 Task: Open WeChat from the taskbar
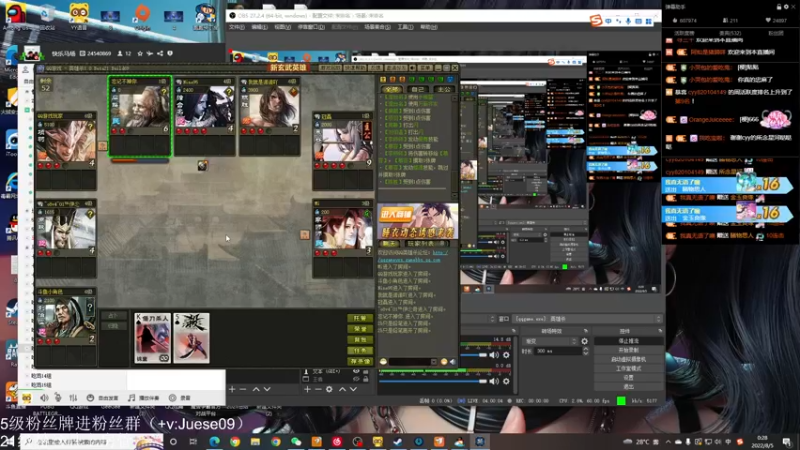[296, 441]
